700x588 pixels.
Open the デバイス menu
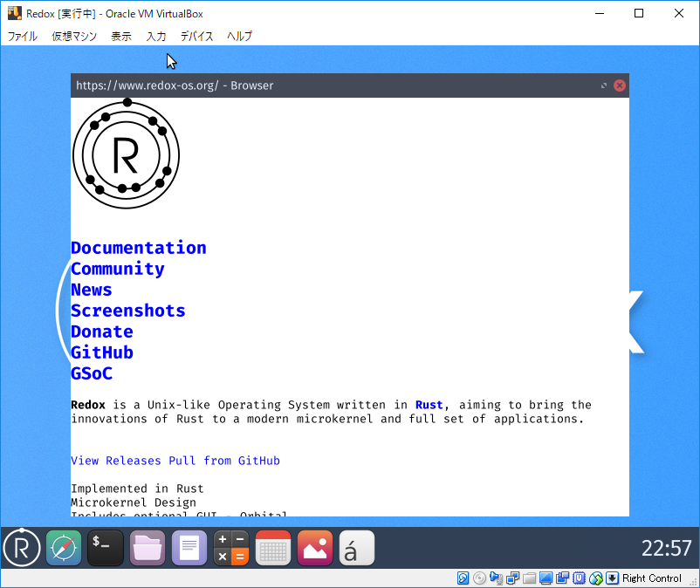[197, 37]
